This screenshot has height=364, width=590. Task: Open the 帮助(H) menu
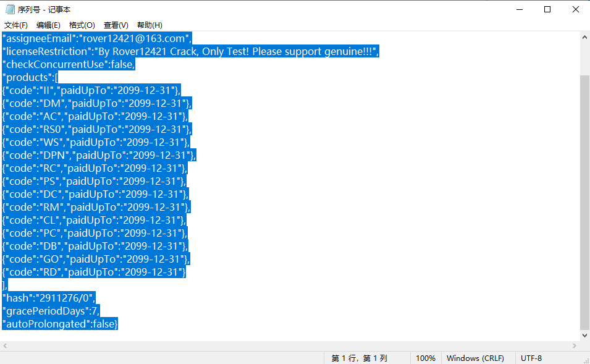(150, 25)
